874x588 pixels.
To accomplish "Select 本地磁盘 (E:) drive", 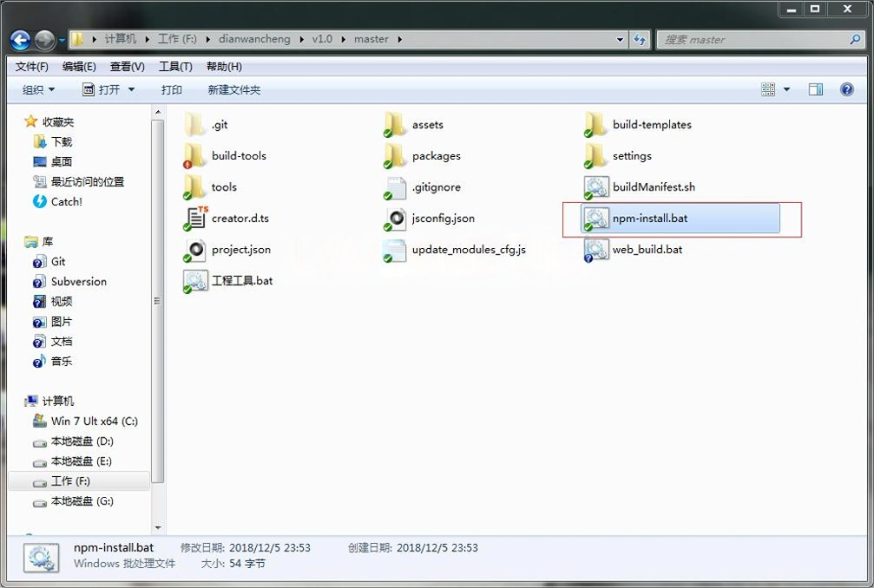I will [72, 461].
